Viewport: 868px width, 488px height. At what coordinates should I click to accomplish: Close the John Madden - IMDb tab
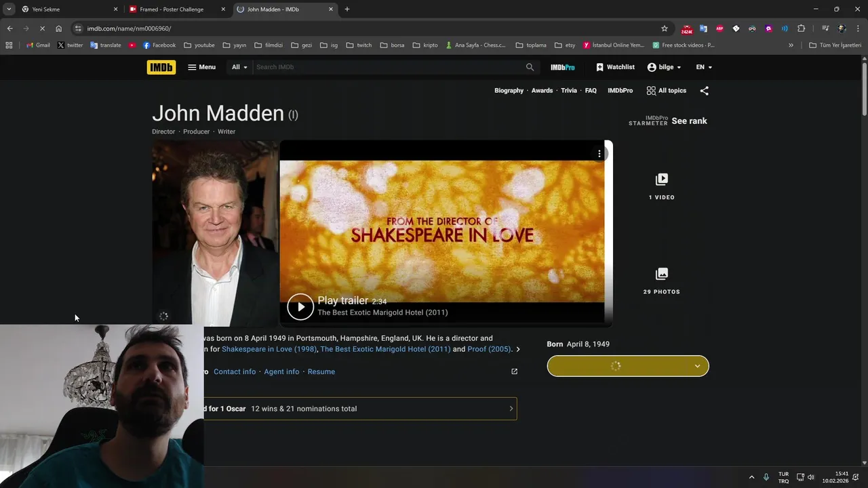[x=331, y=9]
